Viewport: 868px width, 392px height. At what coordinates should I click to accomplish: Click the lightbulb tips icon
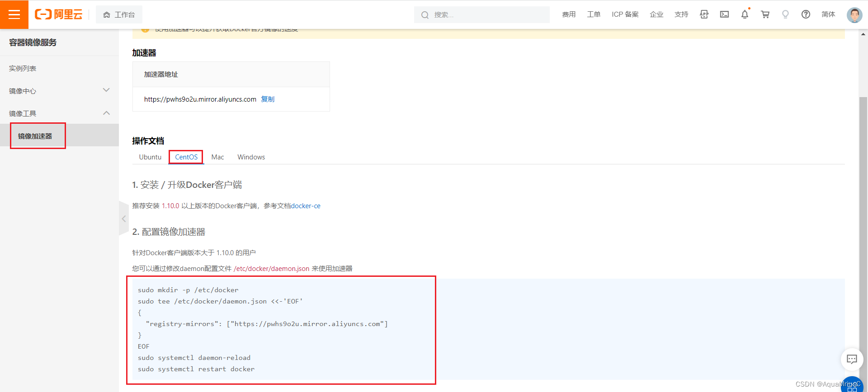[785, 14]
